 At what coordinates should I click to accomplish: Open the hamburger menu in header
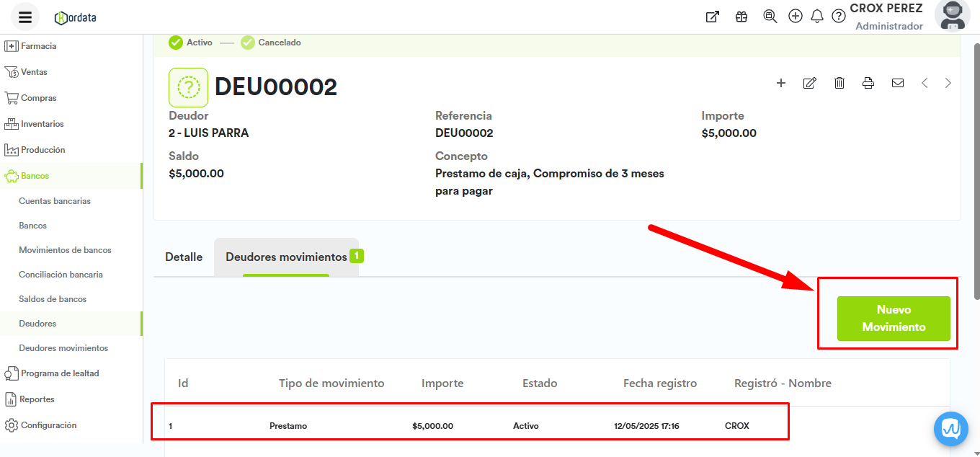click(x=25, y=17)
